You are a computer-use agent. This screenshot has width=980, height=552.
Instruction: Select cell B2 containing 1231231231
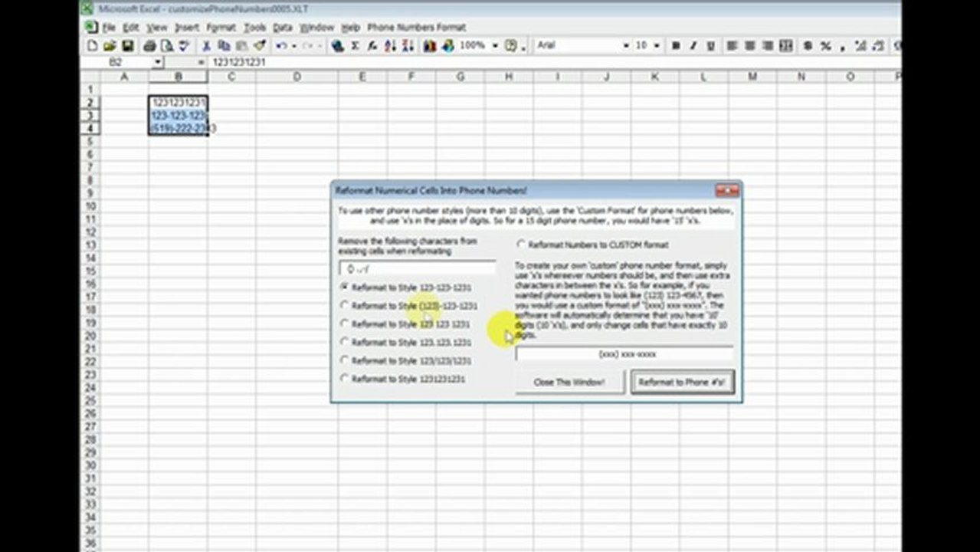pos(178,102)
